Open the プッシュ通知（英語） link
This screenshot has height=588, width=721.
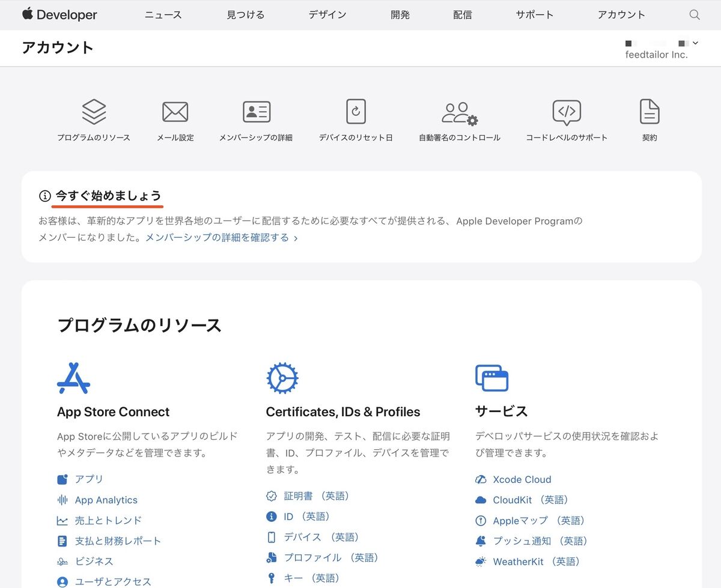[x=540, y=541]
